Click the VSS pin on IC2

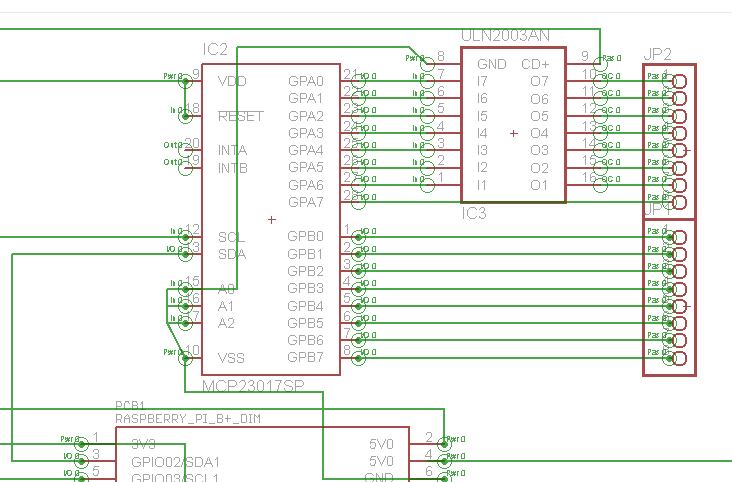(x=231, y=358)
